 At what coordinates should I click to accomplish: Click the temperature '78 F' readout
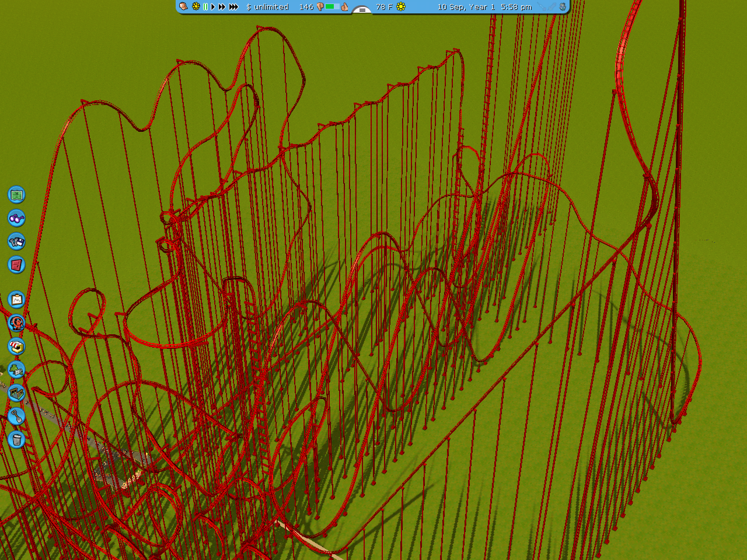(x=384, y=7)
